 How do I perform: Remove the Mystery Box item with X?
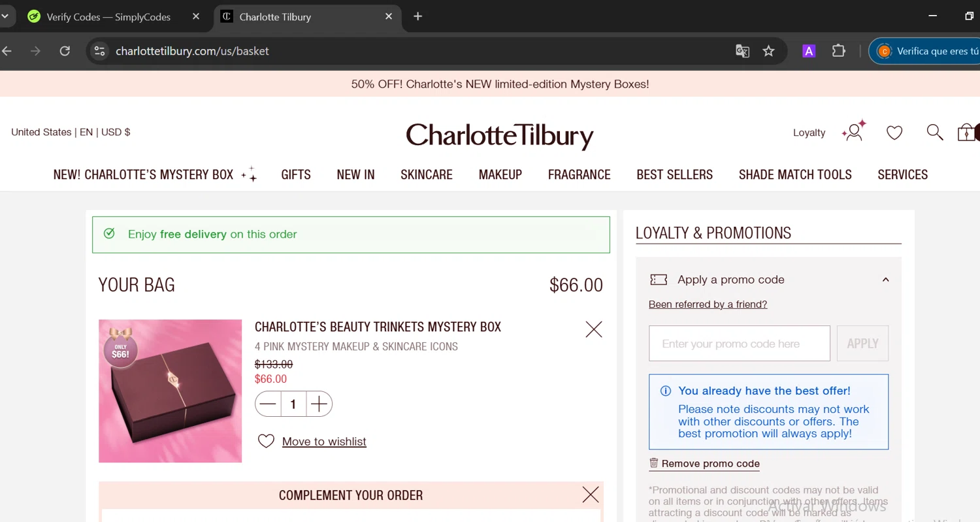[594, 329]
